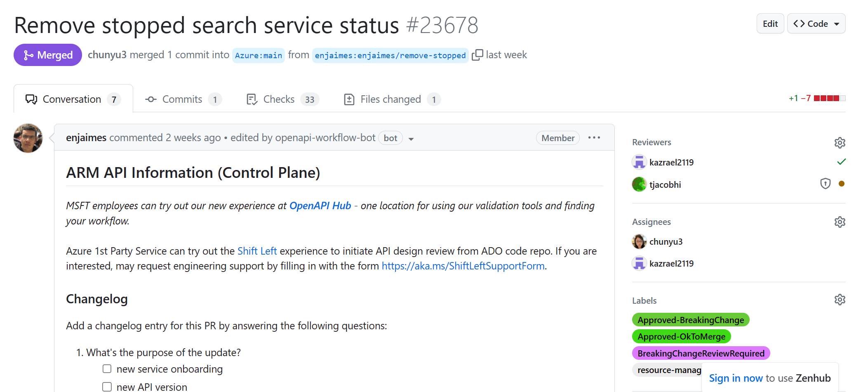Image resolution: width=868 pixels, height=392 pixels.
Task: Check the new service onboarding checkbox
Action: 107,368
